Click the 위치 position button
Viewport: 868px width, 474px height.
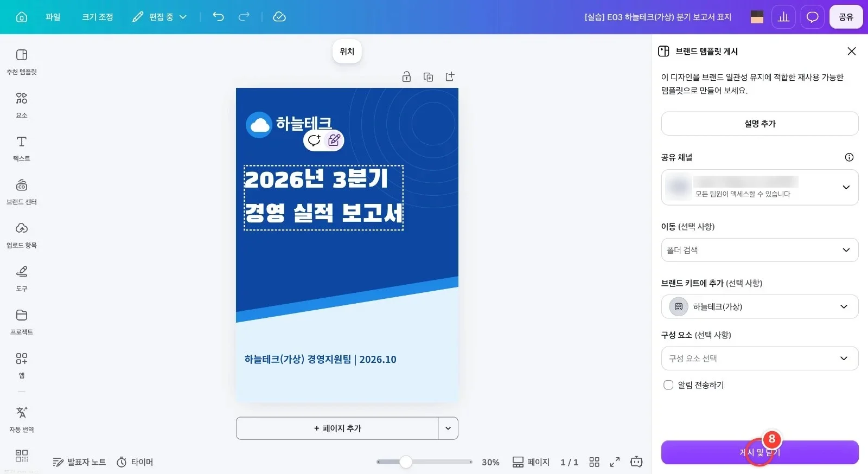click(347, 52)
